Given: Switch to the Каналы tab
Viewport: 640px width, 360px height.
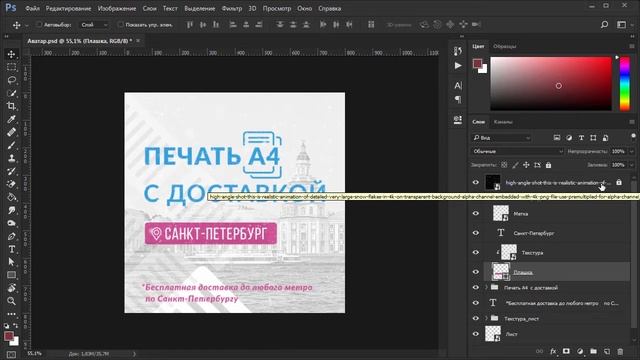Looking at the screenshot, I should pyautogui.click(x=503, y=122).
